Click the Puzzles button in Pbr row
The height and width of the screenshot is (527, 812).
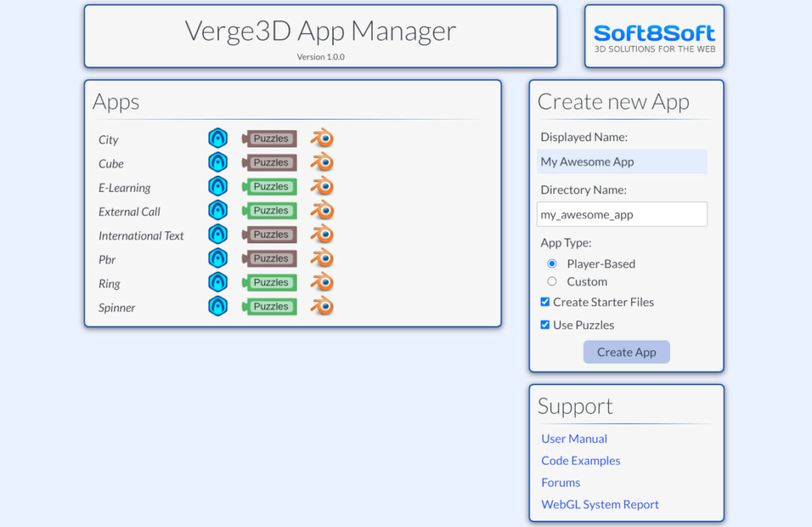(270, 258)
